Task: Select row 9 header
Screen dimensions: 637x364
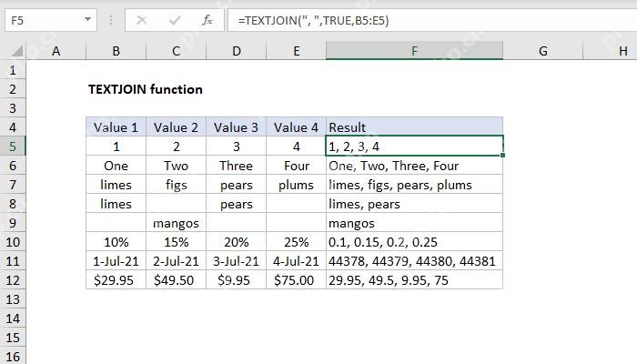Action: [x=13, y=223]
